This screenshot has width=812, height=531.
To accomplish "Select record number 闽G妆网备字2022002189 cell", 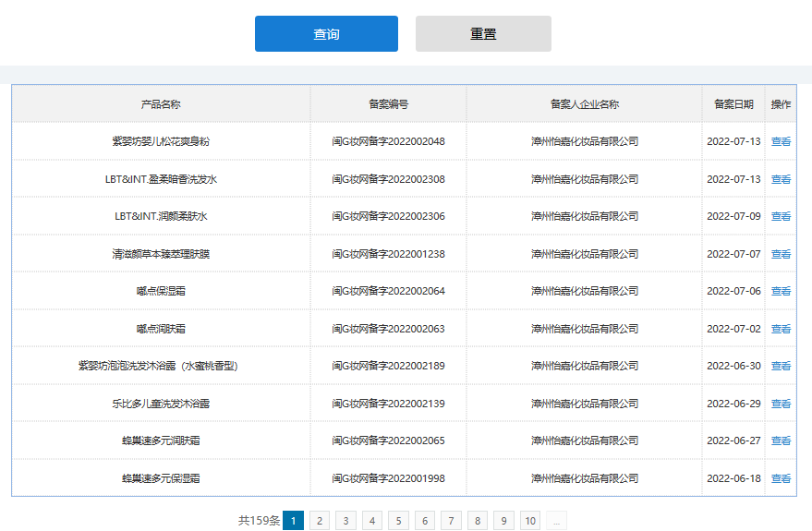I will [x=388, y=366].
